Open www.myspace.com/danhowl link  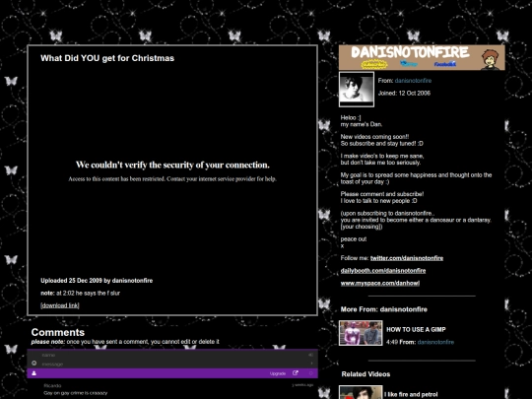(380, 284)
